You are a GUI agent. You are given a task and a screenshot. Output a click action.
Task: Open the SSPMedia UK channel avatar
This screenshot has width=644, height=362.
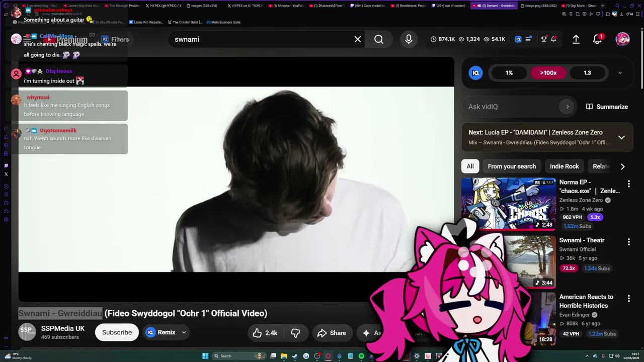27,332
